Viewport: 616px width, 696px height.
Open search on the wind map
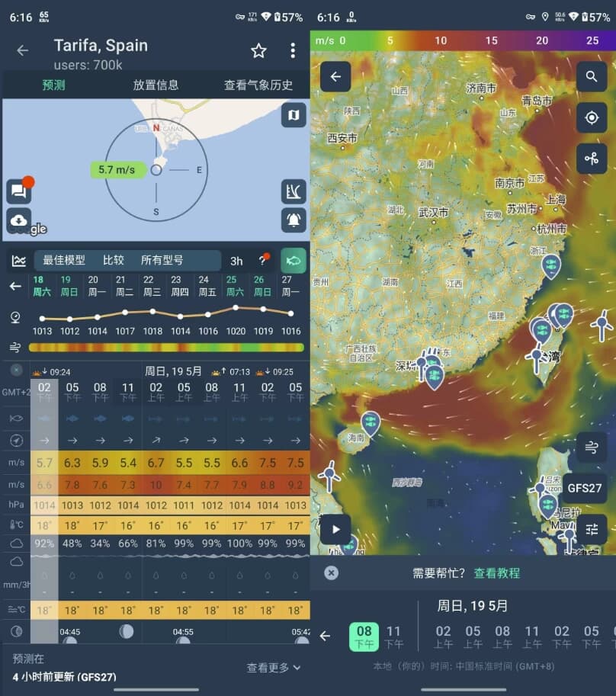click(592, 77)
